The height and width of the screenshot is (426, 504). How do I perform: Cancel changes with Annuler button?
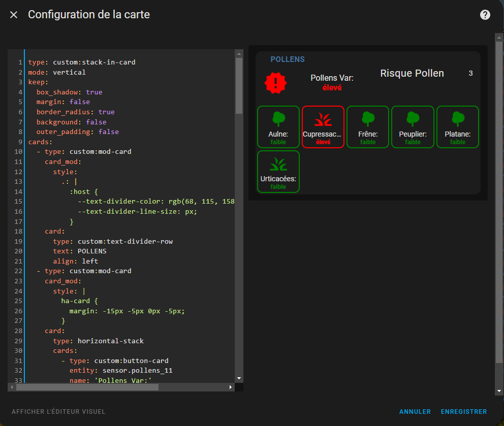pos(415,412)
